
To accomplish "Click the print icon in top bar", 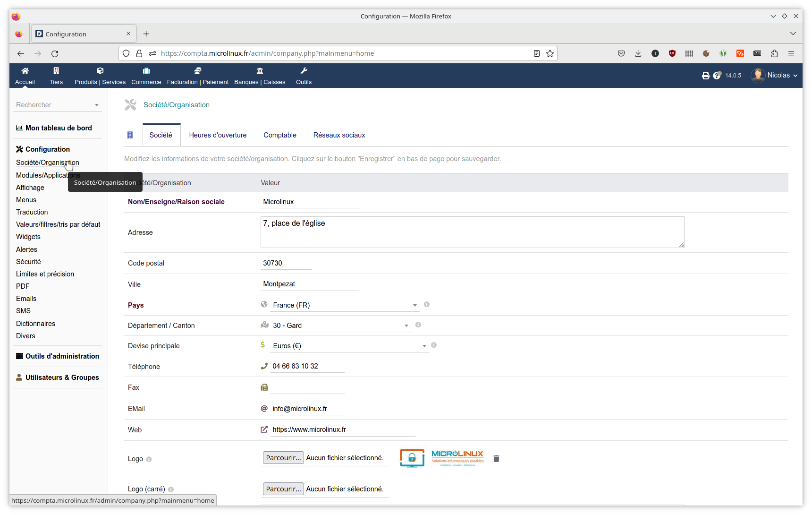I will pos(705,76).
